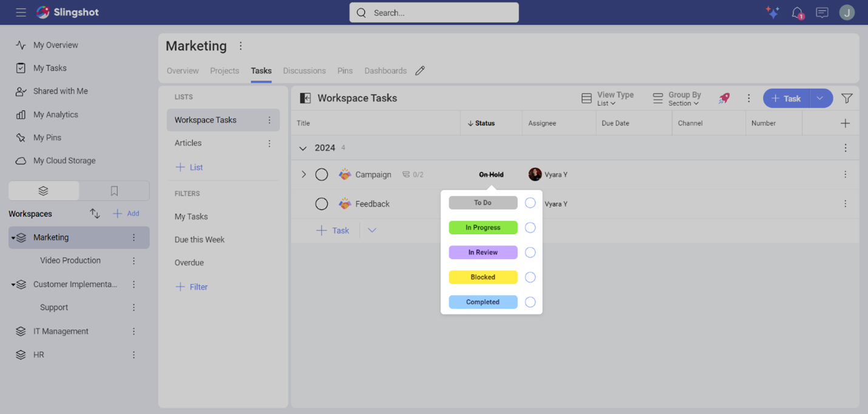Open the add Task dropdown chevron in list

[x=372, y=230]
